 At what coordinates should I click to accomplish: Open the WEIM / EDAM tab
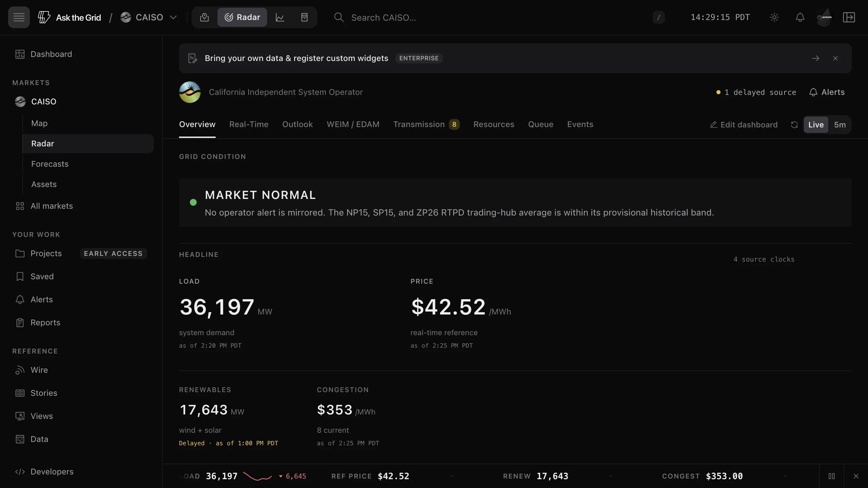coord(353,124)
